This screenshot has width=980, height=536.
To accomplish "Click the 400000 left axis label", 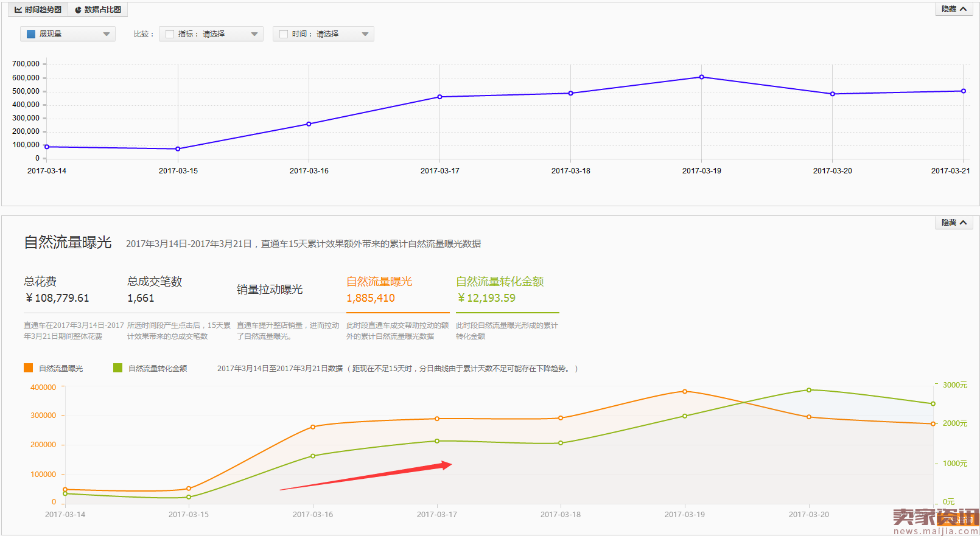I will point(43,388).
